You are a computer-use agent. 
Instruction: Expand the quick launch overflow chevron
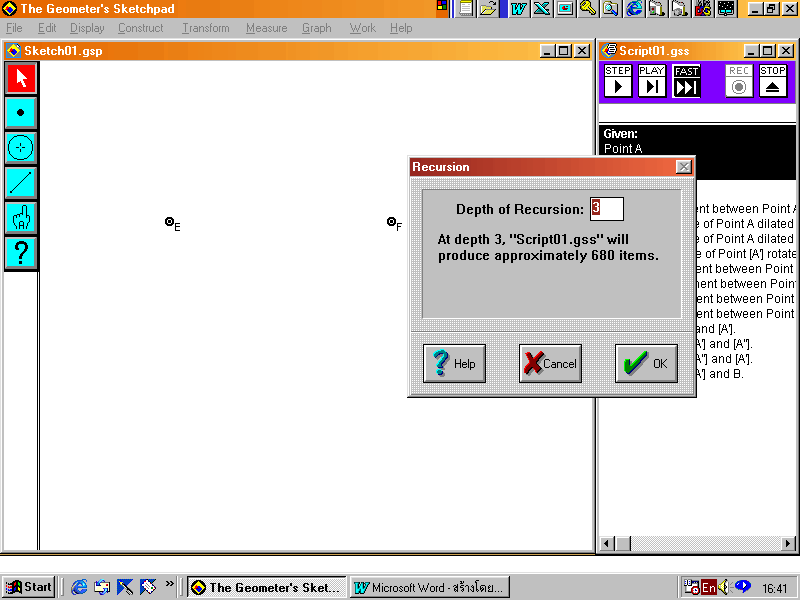169,583
